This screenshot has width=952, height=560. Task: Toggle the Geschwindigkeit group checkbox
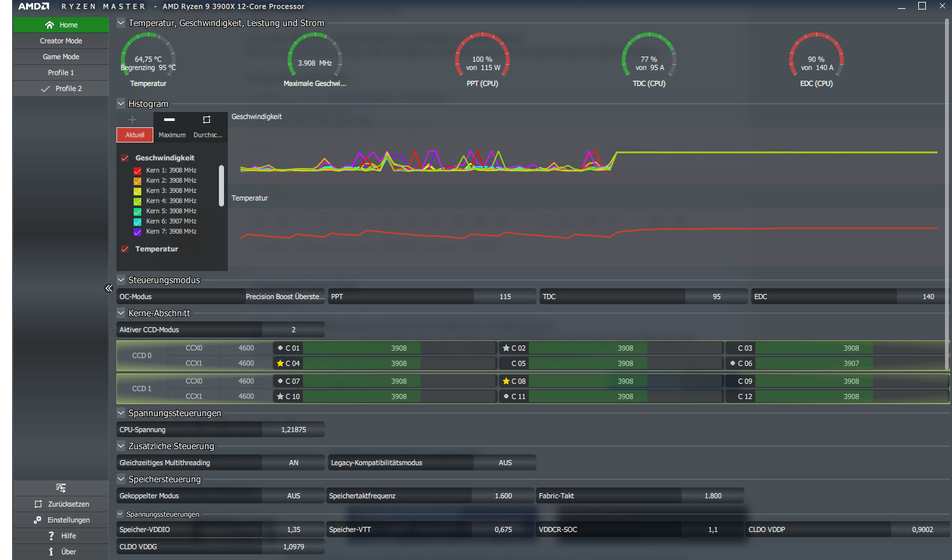125,158
